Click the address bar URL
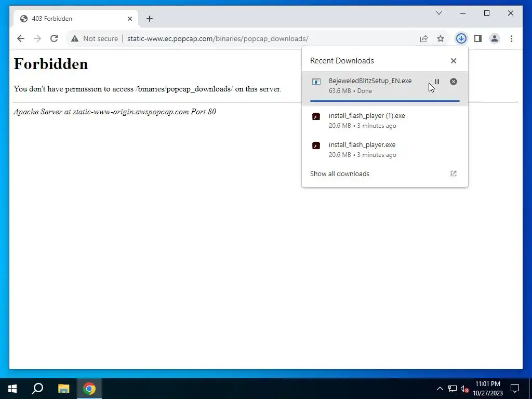The image size is (532, 399). pyautogui.click(x=218, y=38)
